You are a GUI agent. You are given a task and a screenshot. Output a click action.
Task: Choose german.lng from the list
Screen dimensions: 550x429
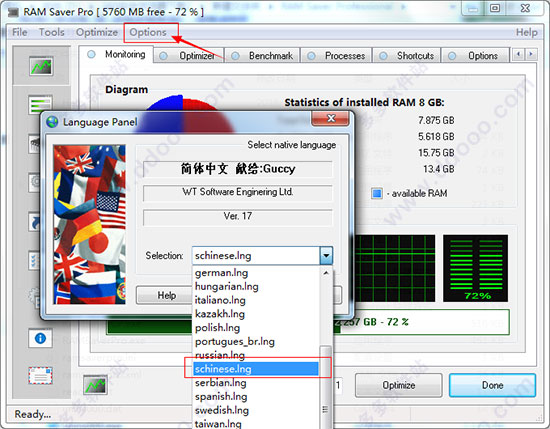256,273
